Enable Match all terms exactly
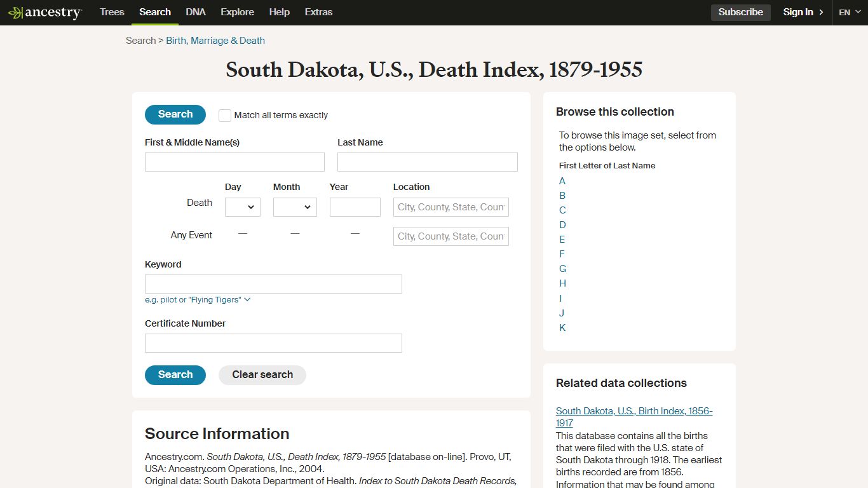 [225, 115]
